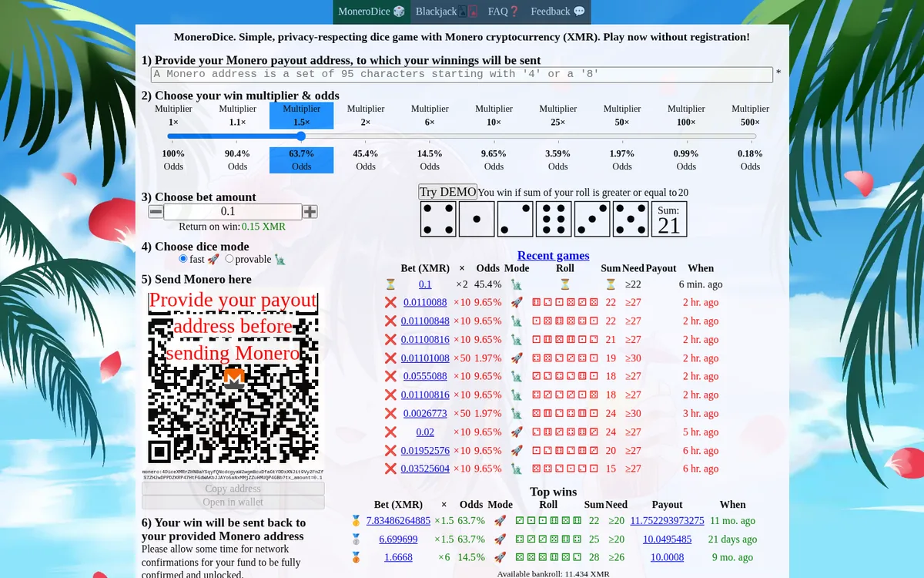Increase bet amount with plus button
This screenshot has height=578, width=924.
coord(310,211)
